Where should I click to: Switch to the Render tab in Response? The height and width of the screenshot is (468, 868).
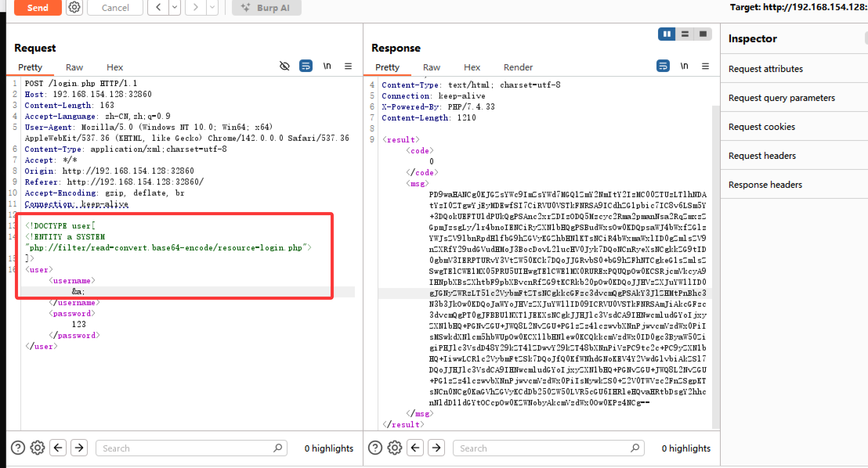pos(518,67)
